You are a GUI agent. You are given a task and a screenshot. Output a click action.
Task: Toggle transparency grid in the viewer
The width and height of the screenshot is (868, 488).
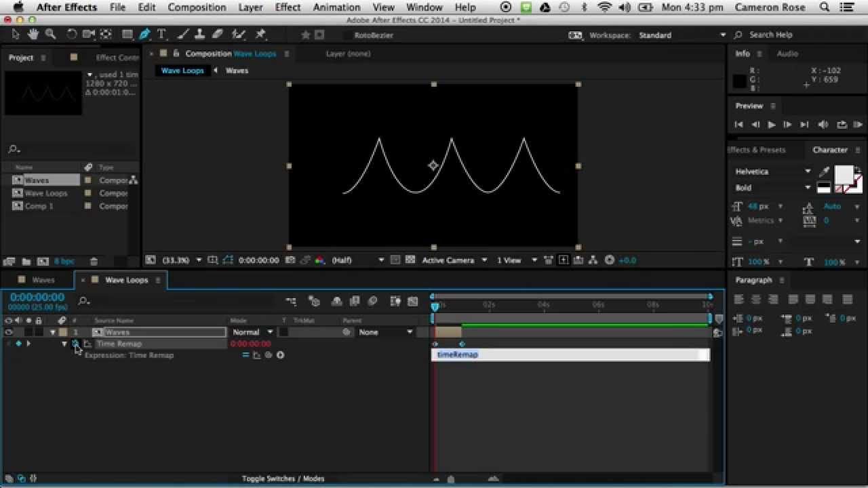(x=410, y=260)
